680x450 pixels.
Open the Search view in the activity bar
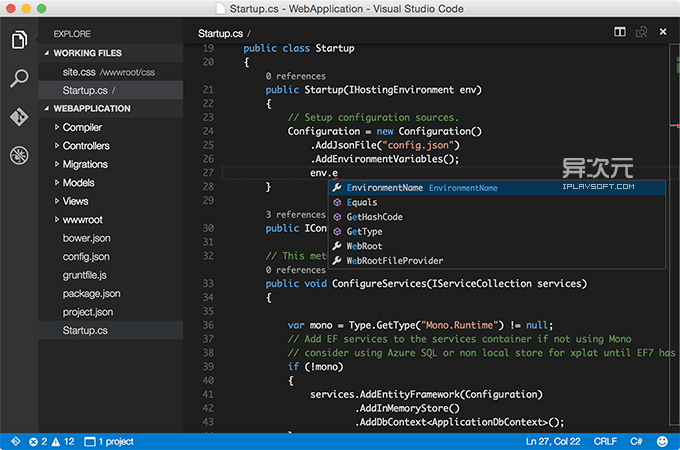[x=19, y=79]
